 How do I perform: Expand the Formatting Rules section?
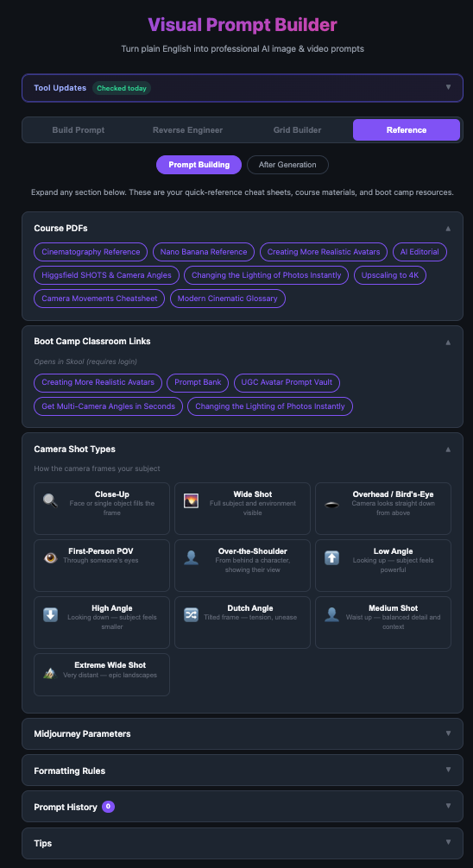point(243,771)
